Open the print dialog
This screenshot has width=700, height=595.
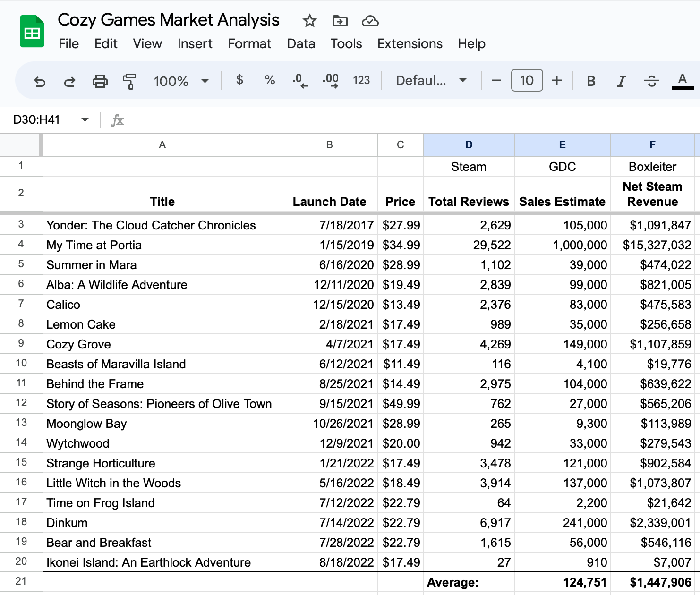tap(100, 80)
